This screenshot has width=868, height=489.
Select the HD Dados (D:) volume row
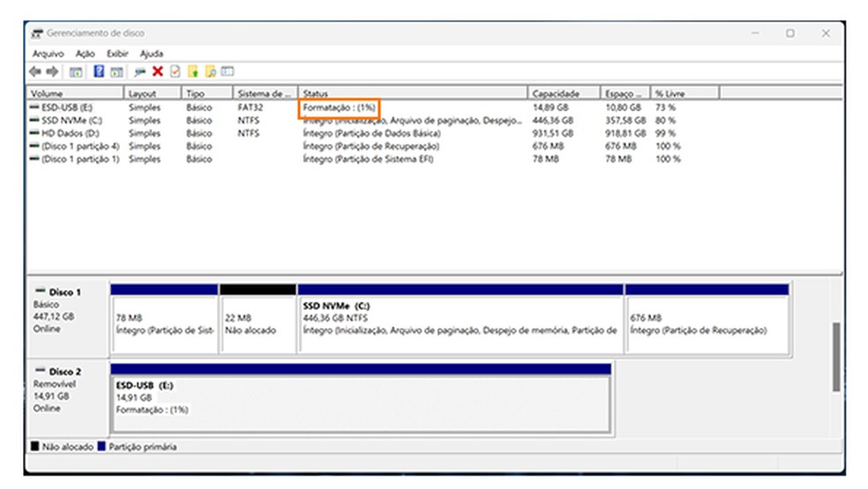click(x=65, y=133)
